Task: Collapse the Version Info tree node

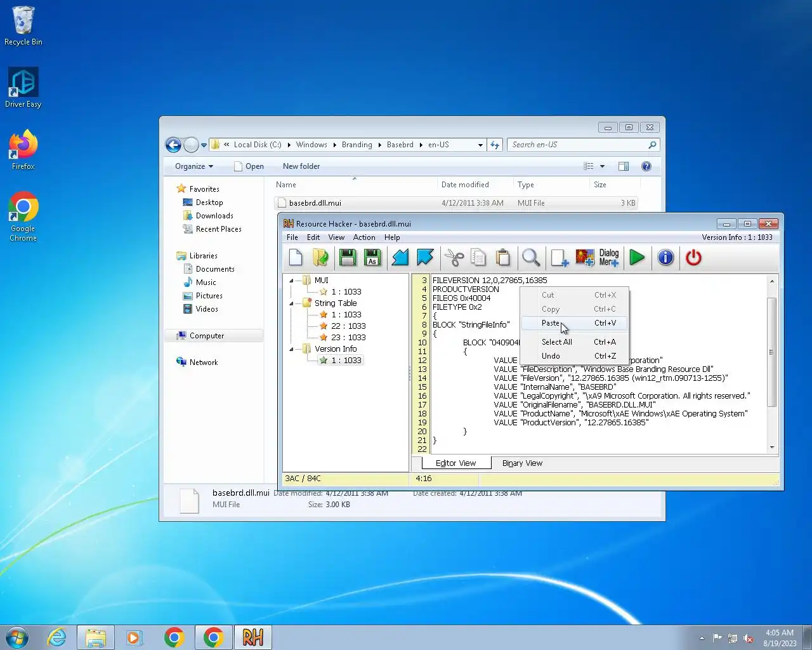Action: [x=292, y=349]
